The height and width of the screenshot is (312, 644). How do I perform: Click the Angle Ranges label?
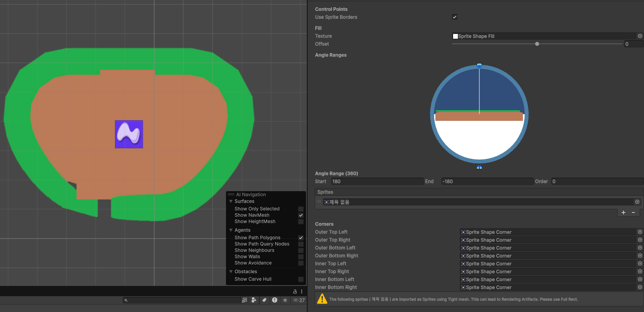tap(331, 55)
